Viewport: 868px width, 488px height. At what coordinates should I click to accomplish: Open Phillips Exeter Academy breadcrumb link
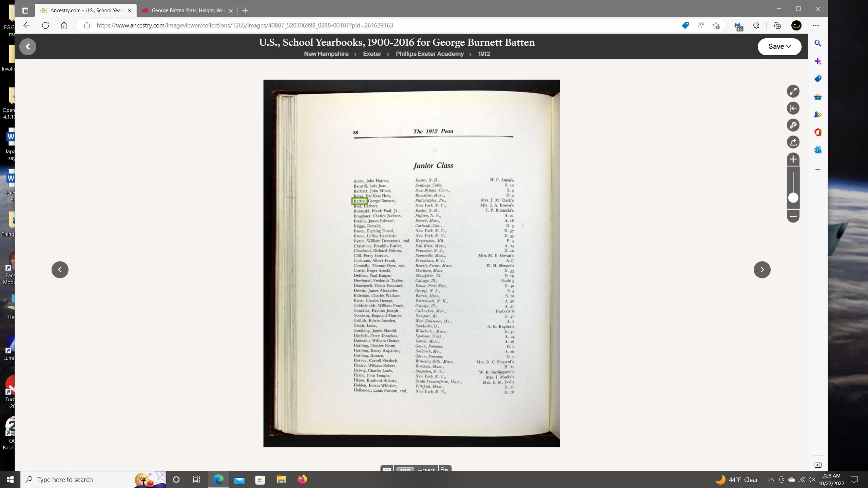pyautogui.click(x=429, y=54)
